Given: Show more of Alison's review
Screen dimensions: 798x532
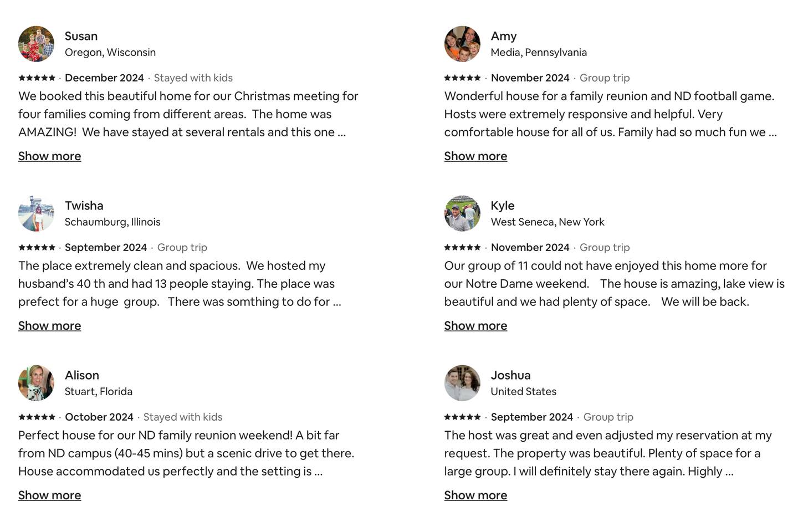Looking at the screenshot, I should (x=49, y=495).
